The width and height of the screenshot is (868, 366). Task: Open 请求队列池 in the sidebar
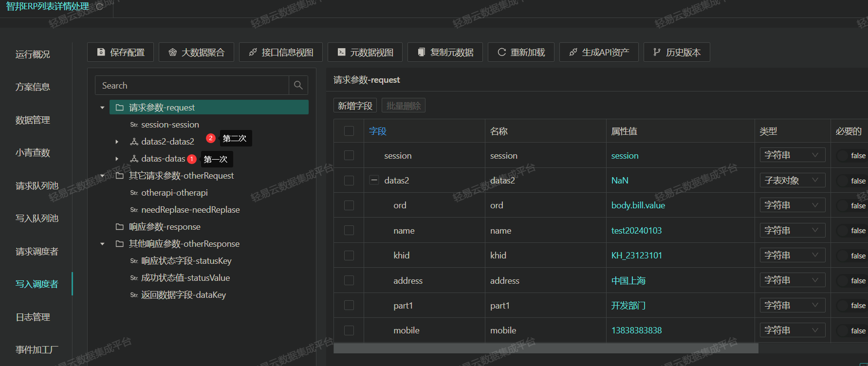37,186
